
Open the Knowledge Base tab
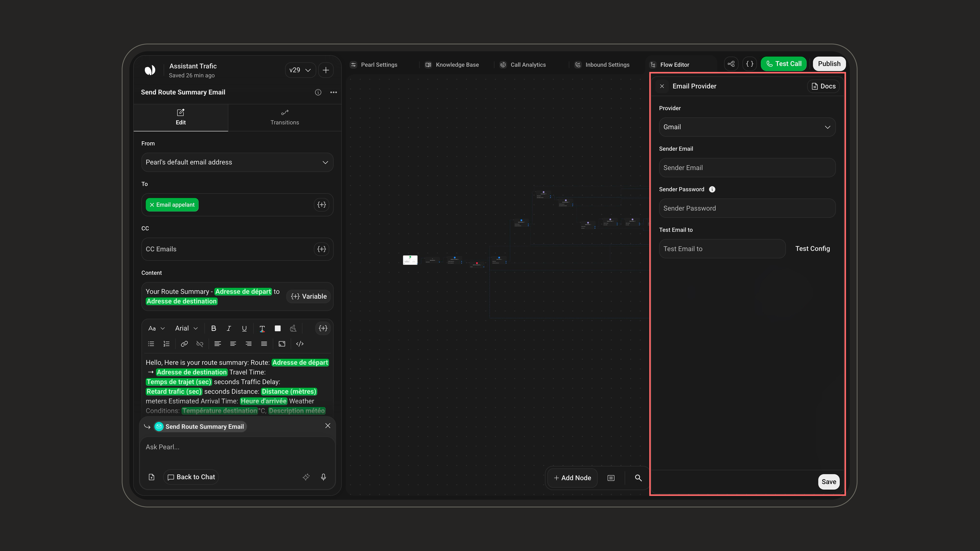[452, 65]
